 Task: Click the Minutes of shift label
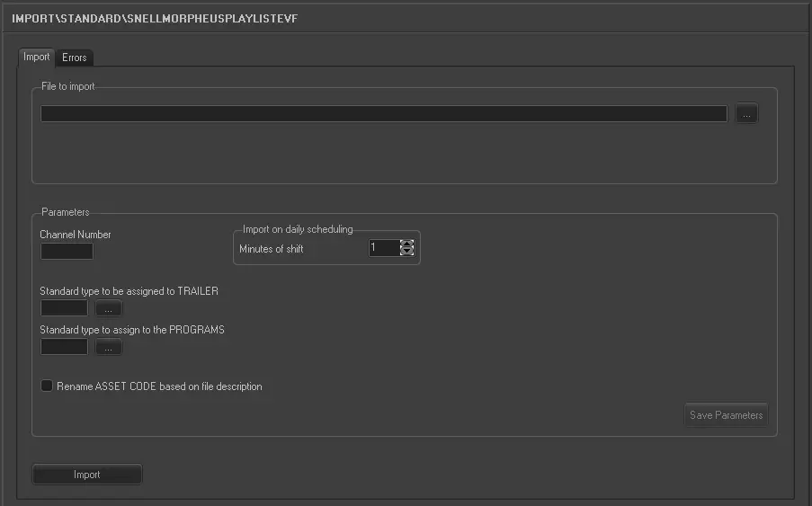(271, 249)
